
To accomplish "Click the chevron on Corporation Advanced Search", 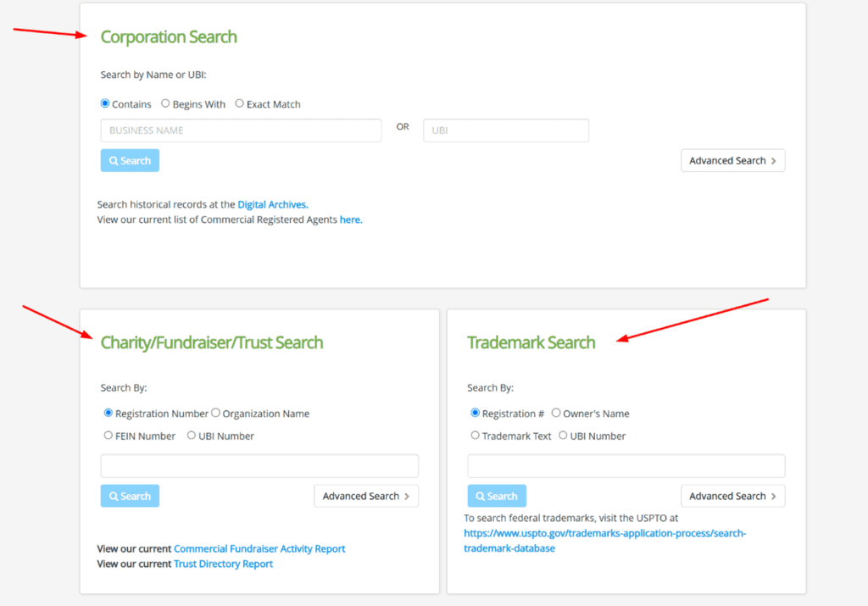I will [776, 160].
